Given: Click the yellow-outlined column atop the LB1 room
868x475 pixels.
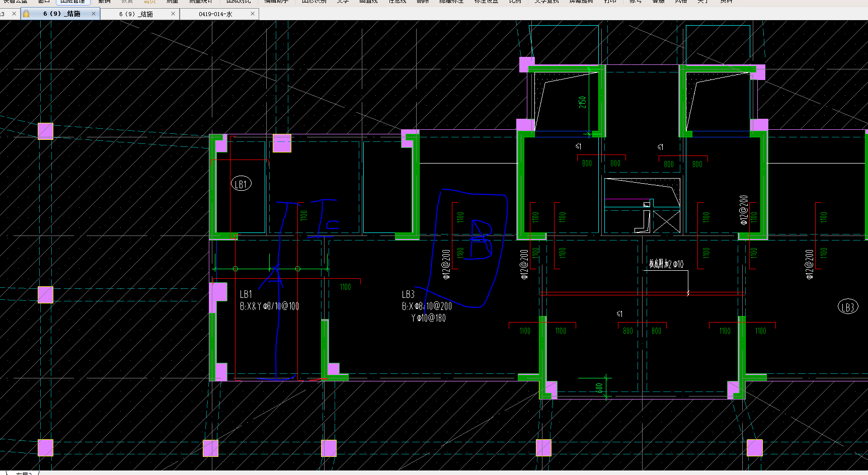Looking at the screenshot, I should pyautogui.click(x=282, y=143).
